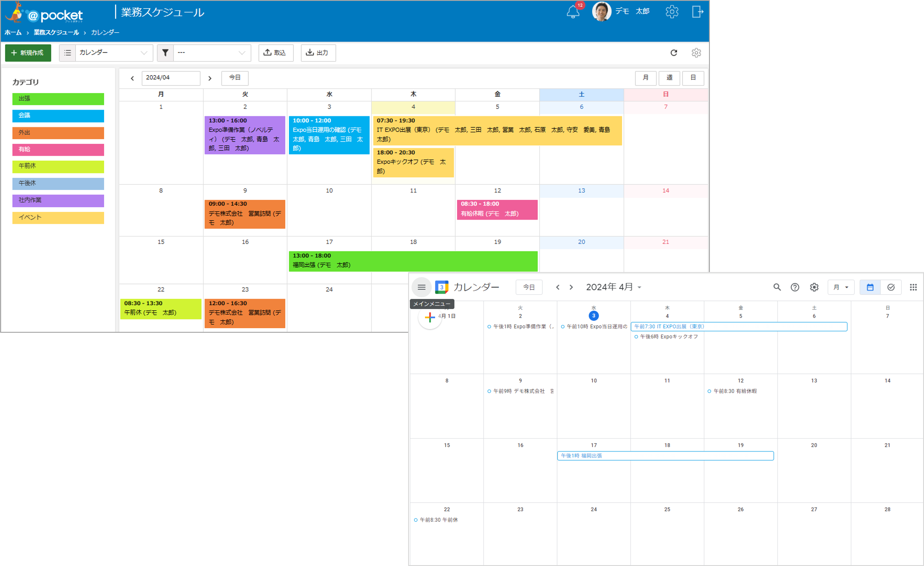Open the IT EXPO出展 event in @pocket
Viewport: 924px width, 566px height.
(x=497, y=130)
